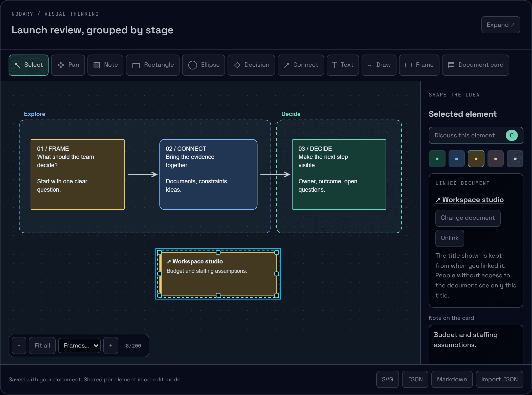The image size is (532, 395).
Task: Select the 01 / FRAME card
Action: 78,174
